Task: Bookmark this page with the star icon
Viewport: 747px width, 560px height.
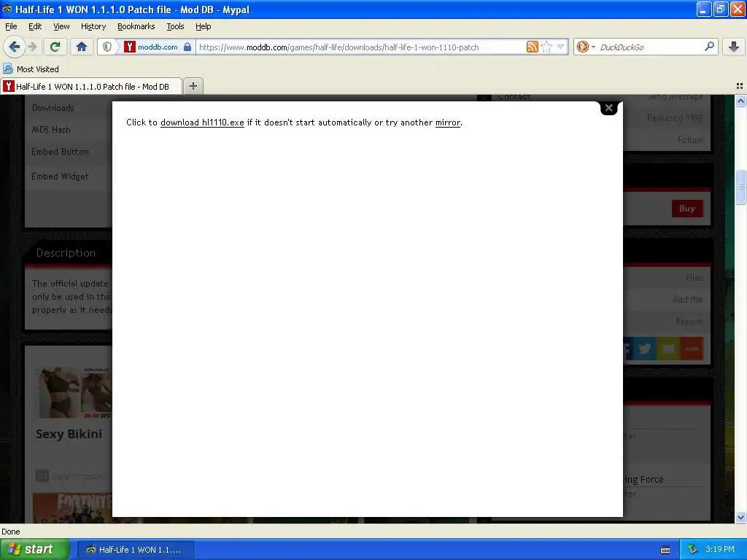Action: [546, 47]
